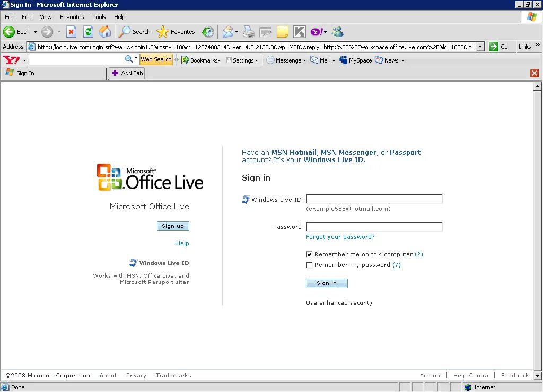Click the Web Search button

(156, 59)
